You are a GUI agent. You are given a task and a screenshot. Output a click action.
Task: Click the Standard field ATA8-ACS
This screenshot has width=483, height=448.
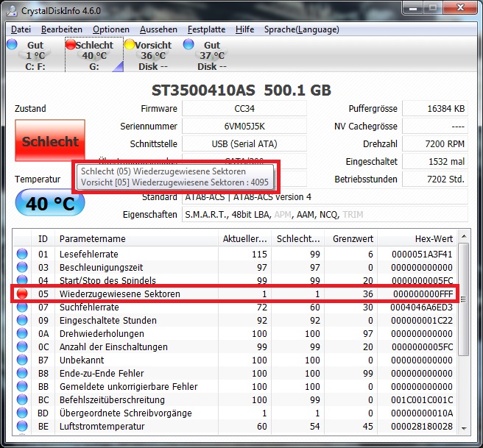pyautogui.click(x=325, y=197)
